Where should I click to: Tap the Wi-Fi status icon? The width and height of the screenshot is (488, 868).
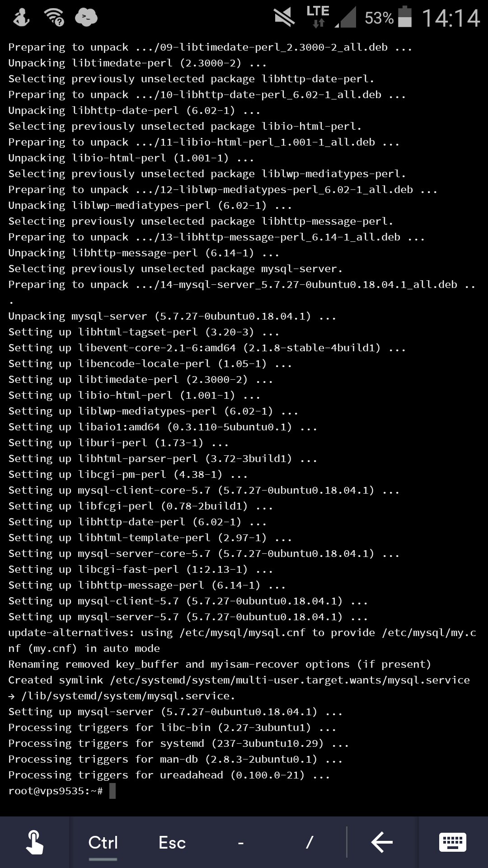point(54,18)
